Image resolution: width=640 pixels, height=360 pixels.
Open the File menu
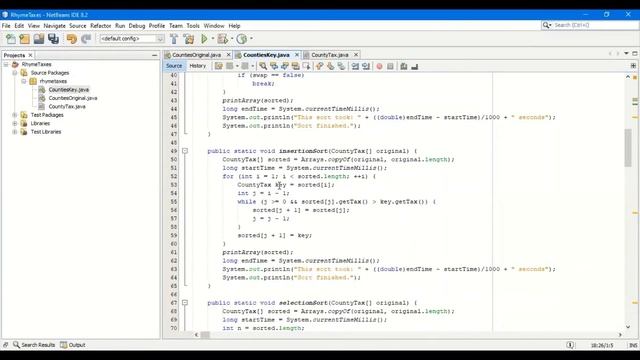[x=6, y=26]
